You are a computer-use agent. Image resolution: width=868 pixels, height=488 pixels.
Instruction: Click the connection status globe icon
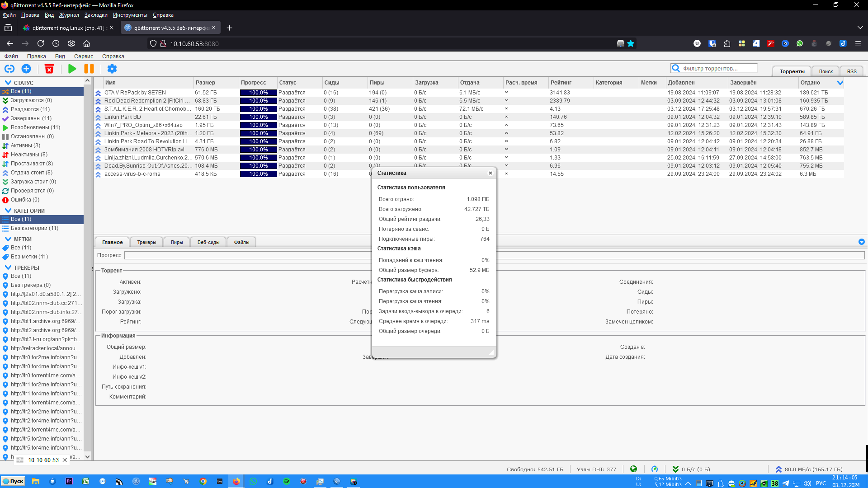tap(633, 469)
